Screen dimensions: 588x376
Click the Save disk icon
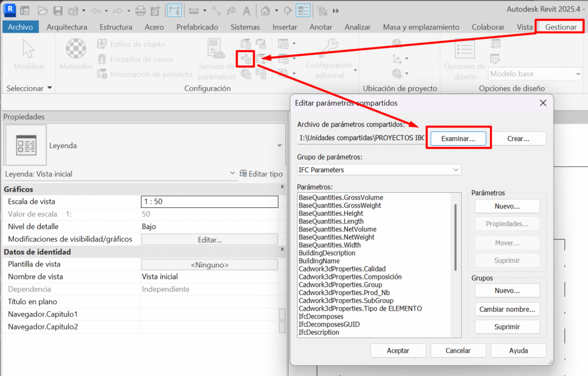pos(57,11)
